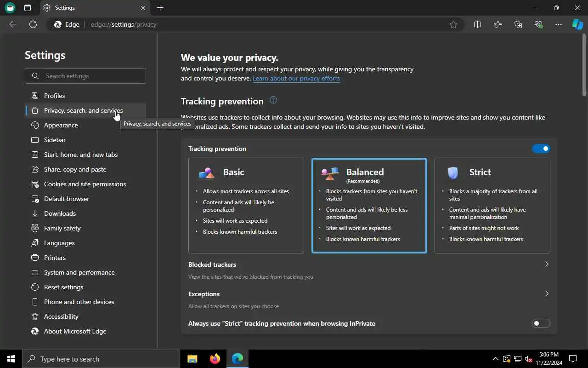Turn off Tracking prevention toggle

[541, 149]
